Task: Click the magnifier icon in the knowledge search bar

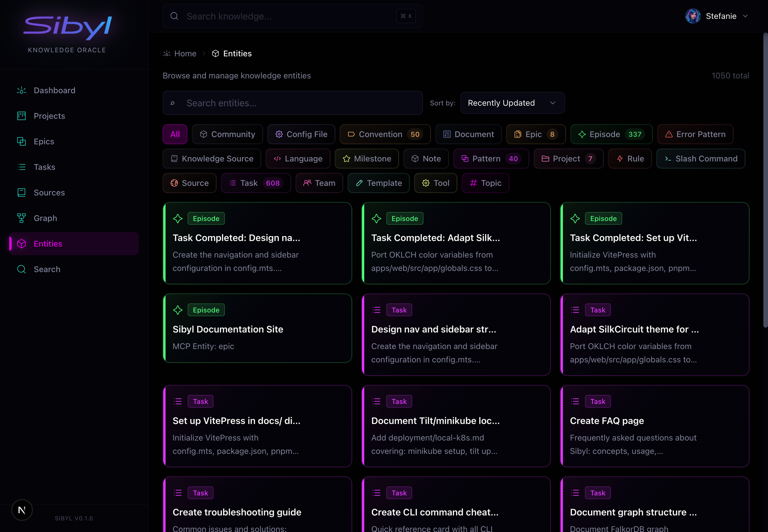Action: [x=174, y=16]
